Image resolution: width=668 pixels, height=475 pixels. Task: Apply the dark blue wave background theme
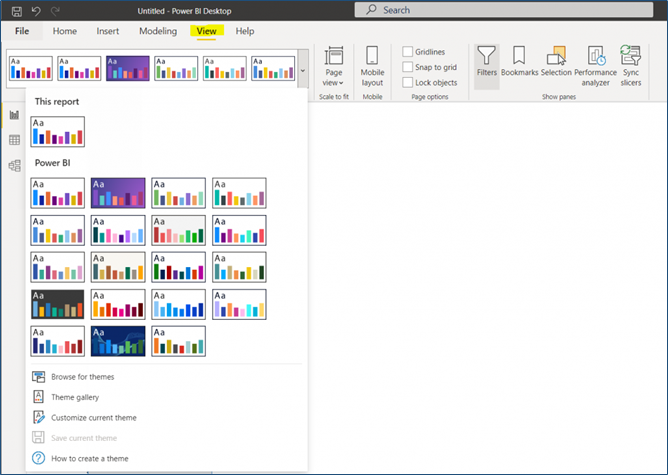[x=118, y=341]
